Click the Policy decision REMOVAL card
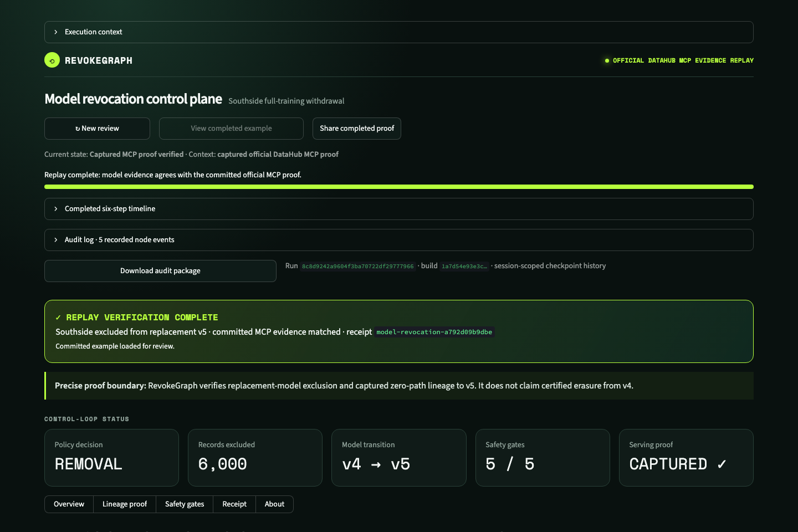The height and width of the screenshot is (532, 798). coord(111,458)
